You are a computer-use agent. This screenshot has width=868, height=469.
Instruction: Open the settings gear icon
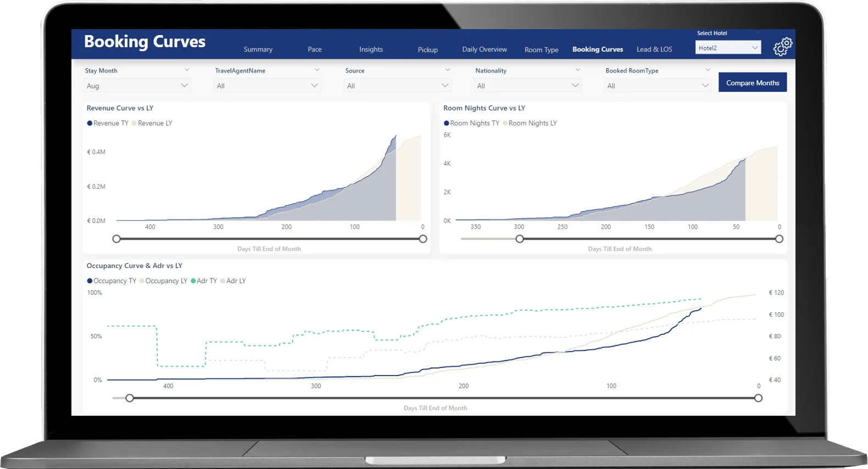[x=782, y=47]
